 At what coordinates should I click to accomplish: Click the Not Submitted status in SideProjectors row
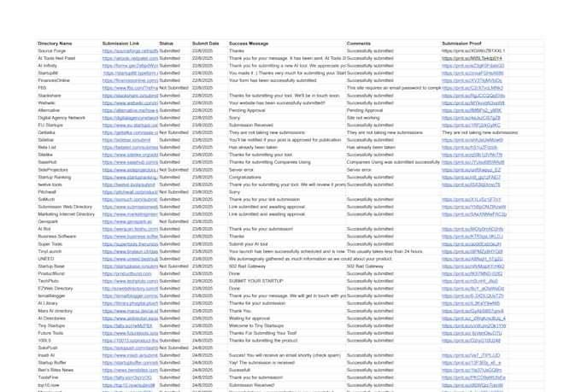click(x=173, y=170)
